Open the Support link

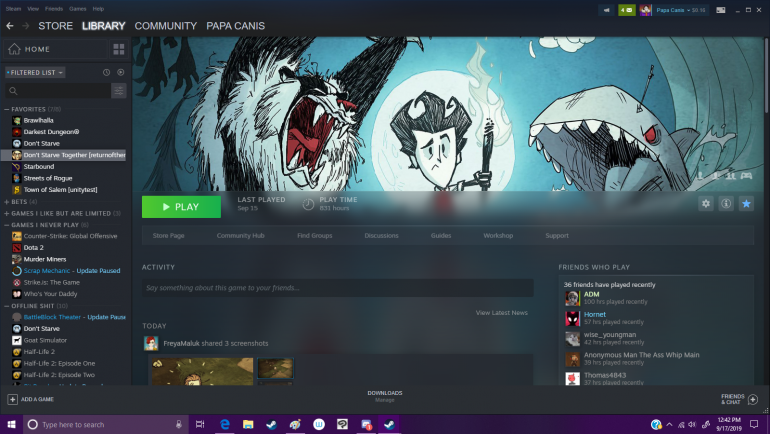point(557,236)
